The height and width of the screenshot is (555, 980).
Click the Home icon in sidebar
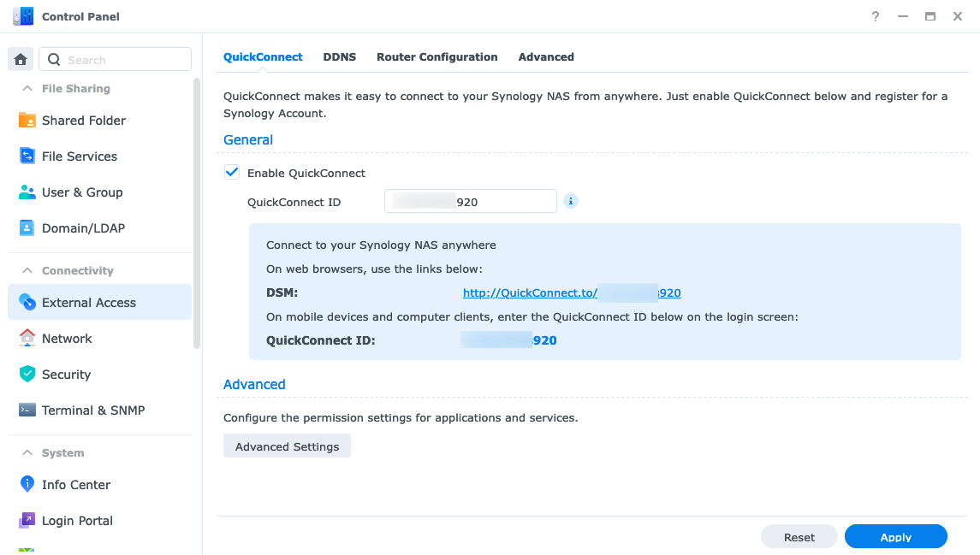click(x=21, y=60)
